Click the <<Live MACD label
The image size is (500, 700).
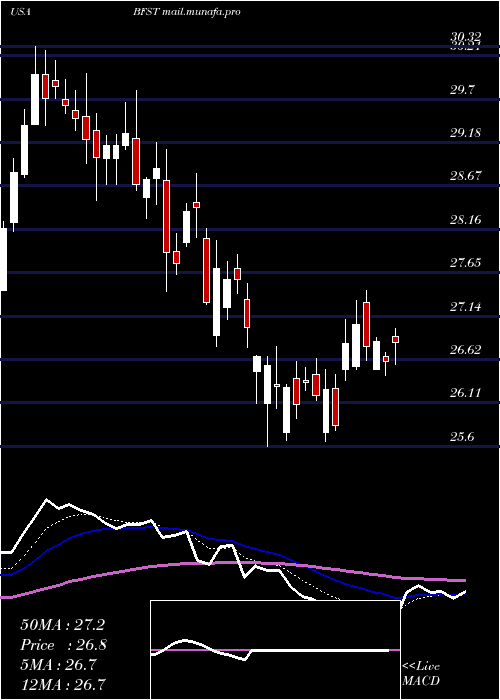point(421,674)
